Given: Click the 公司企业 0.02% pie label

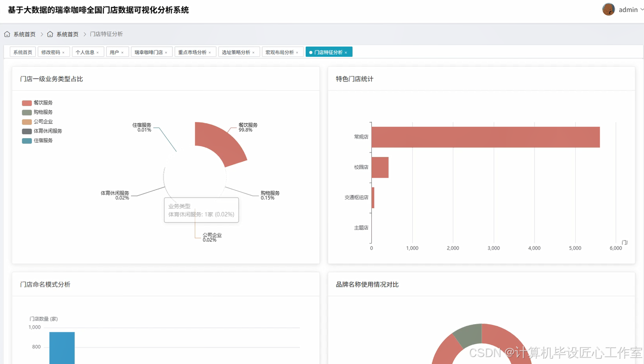Looking at the screenshot, I should tap(212, 237).
